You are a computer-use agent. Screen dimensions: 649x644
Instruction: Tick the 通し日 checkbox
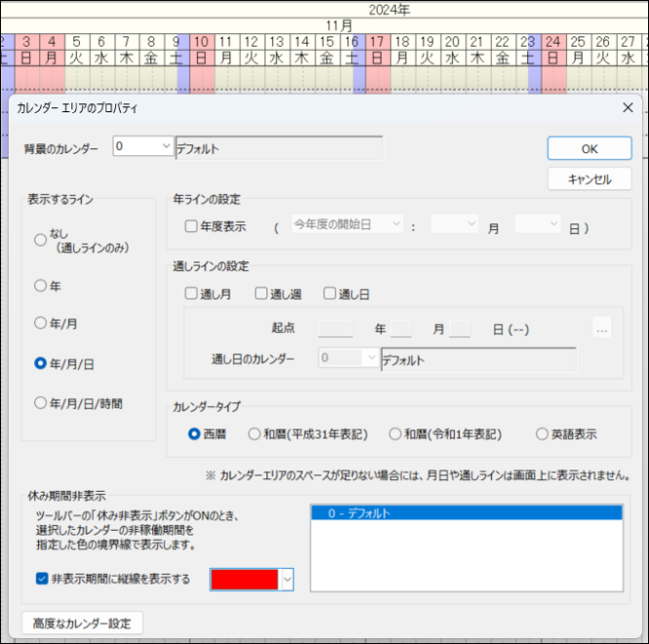point(331,293)
